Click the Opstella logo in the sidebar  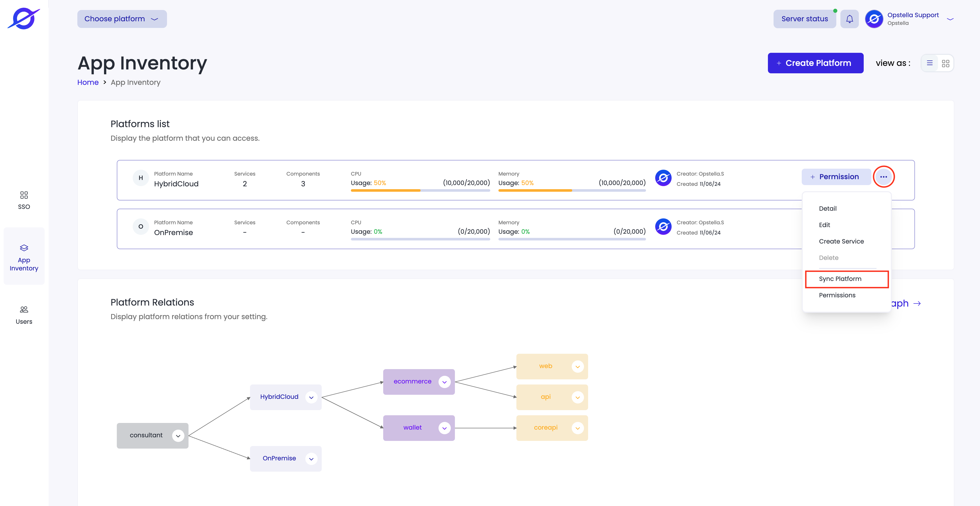click(x=24, y=18)
